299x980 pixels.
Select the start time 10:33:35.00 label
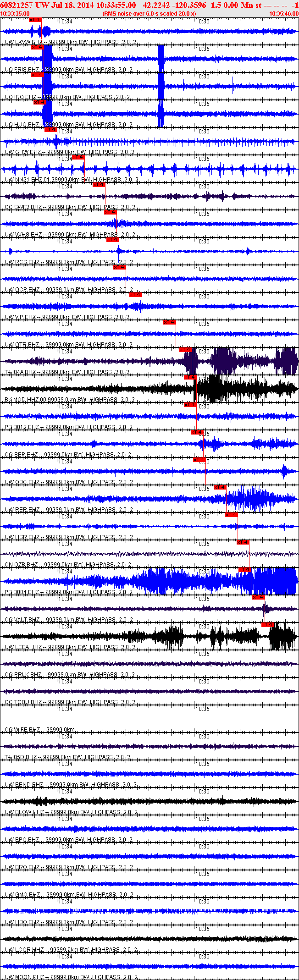pos(15,14)
